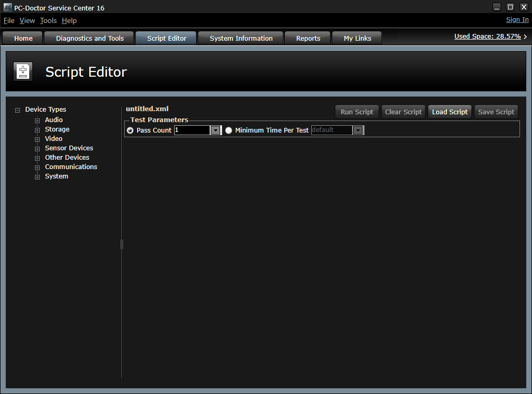This screenshot has width=532, height=394.
Task: Open the Help menu
Action: 69,21
